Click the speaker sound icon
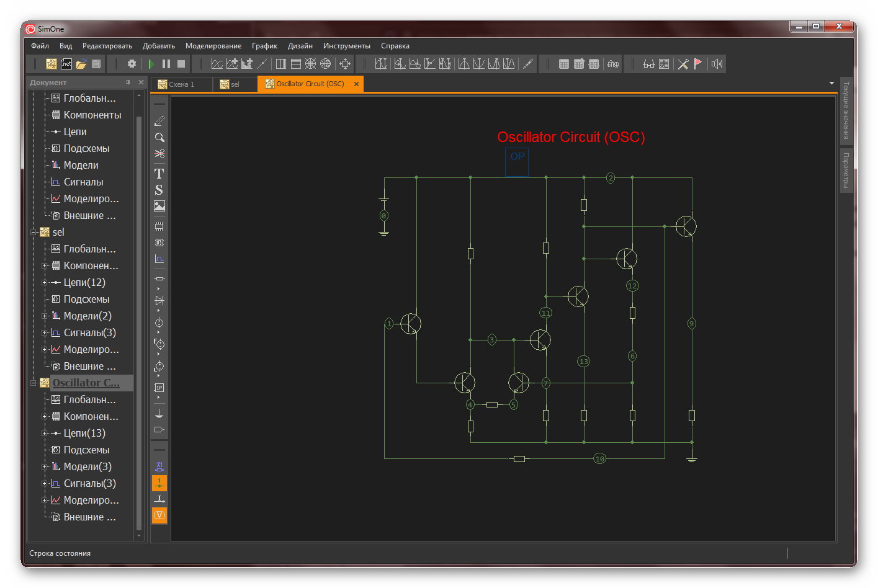 point(717,64)
